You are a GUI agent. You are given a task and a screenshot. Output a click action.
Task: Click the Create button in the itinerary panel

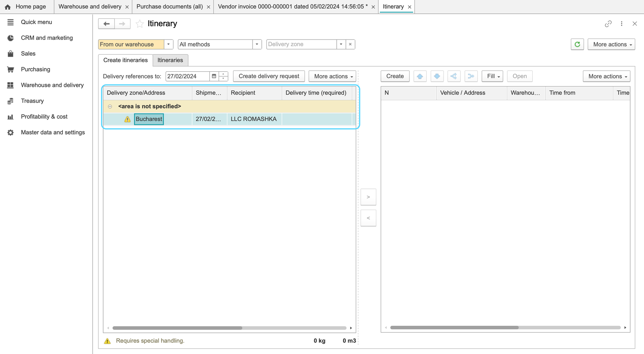click(x=395, y=76)
